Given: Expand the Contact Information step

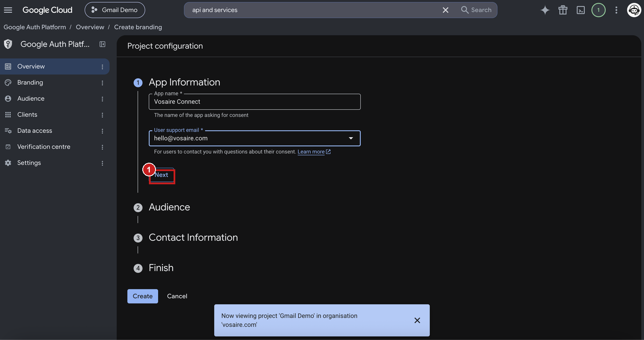Looking at the screenshot, I should click(193, 238).
